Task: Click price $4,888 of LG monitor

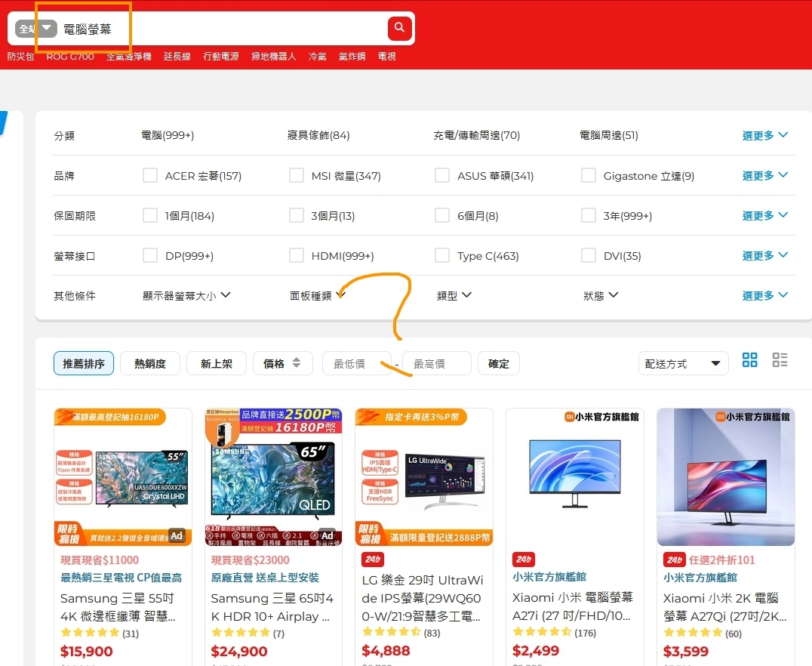Action: 386,650
